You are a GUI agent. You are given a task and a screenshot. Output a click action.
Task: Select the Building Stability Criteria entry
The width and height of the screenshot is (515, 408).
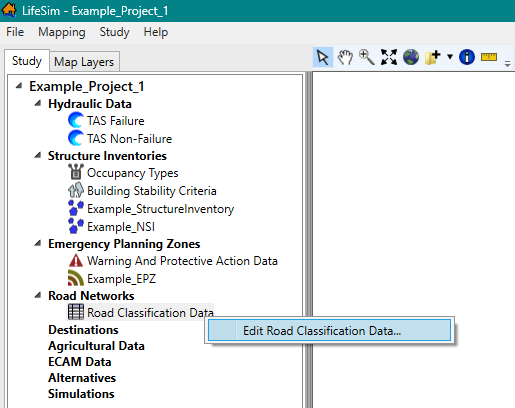152,191
